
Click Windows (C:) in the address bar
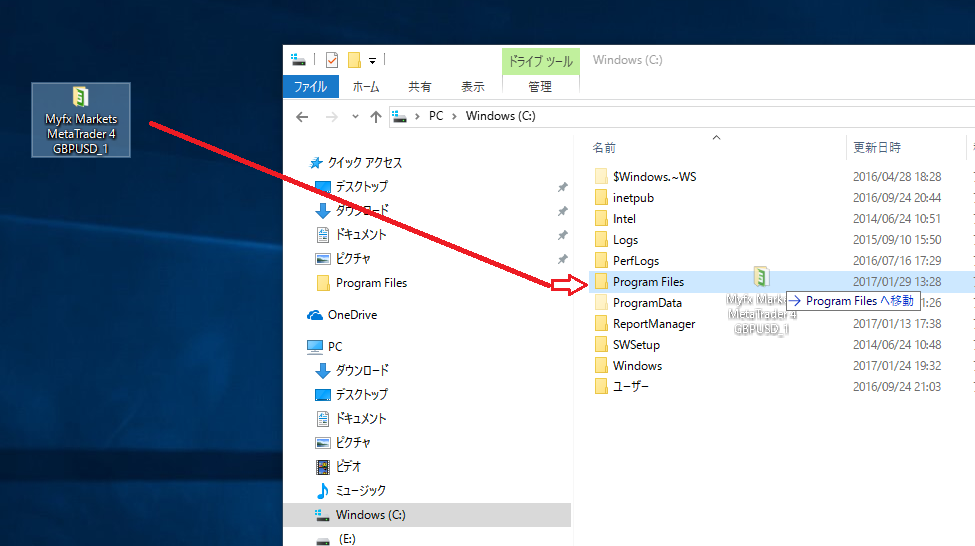(x=501, y=116)
